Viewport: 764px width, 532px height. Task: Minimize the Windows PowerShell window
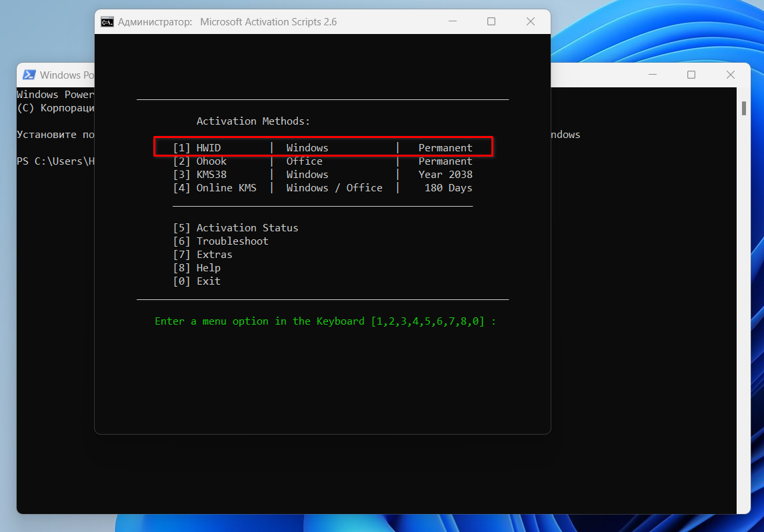pyautogui.click(x=652, y=75)
